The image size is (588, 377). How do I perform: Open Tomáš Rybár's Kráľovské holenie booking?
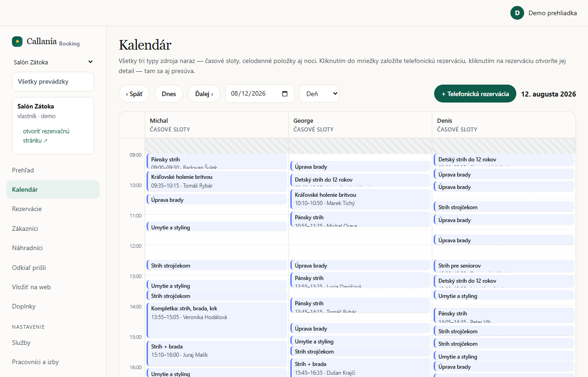(217, 181)
